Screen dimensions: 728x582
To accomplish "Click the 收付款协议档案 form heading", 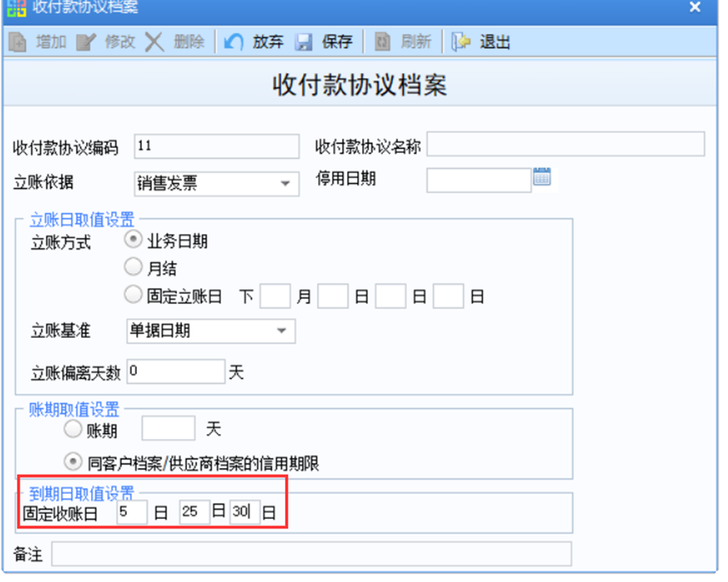I will click(x=360, y=85).
